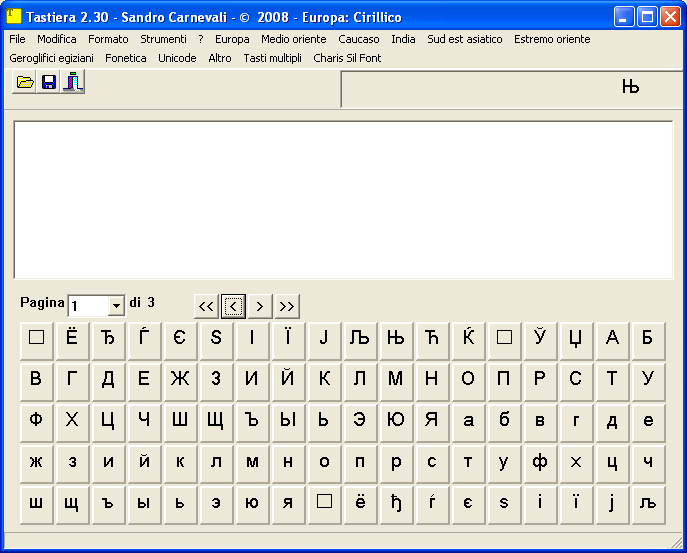Click the lowercase ё key
687x553 pixels.
[x=360, y=505]
